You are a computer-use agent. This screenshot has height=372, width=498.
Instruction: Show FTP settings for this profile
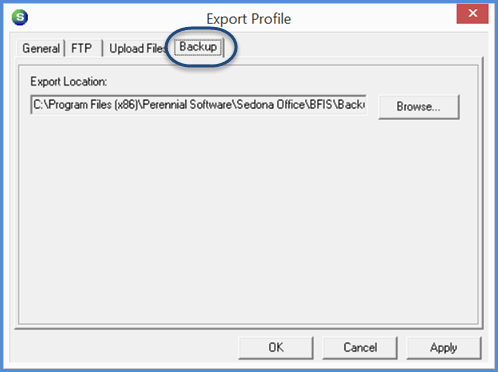tap(82, 49)
